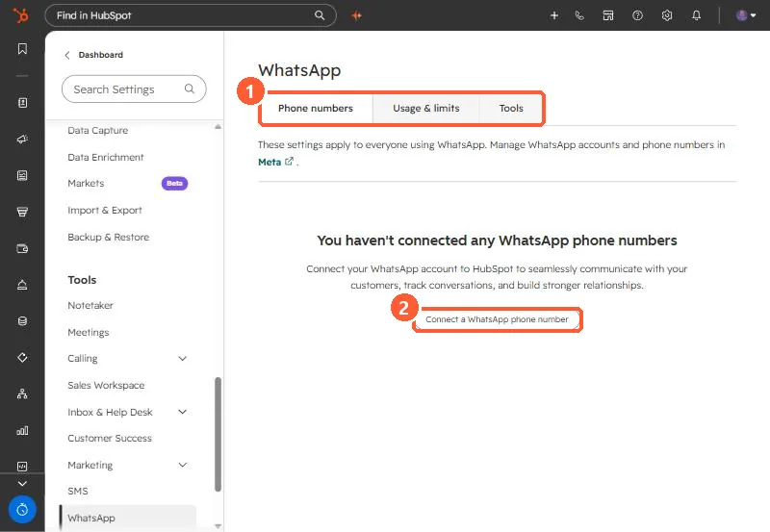Click sidebar scrollbar up arrow
The width and height of the screenshot is (770, 532).
[218, 127]
